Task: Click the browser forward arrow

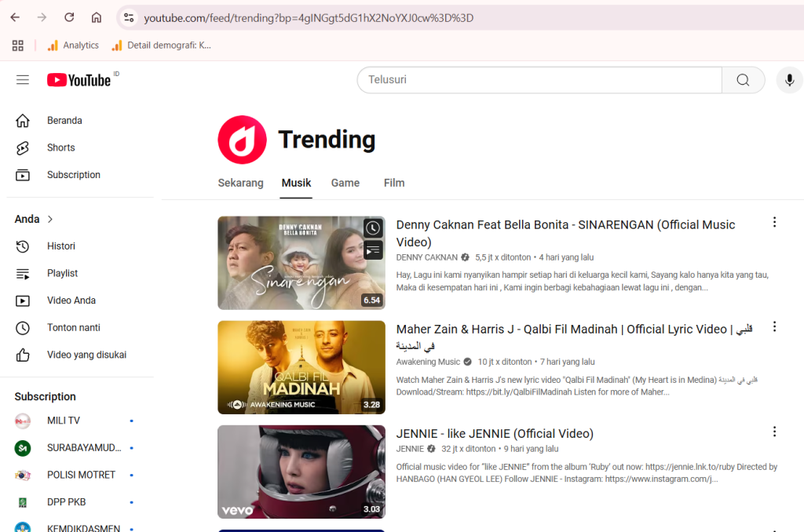Action: click(42, 17)
